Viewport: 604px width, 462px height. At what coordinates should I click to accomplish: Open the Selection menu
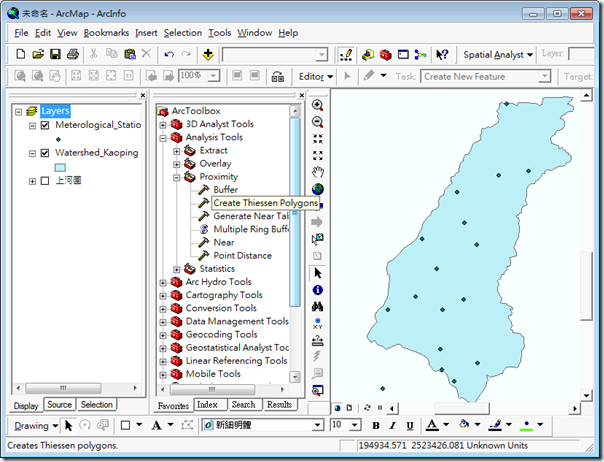tap(183, 33)
